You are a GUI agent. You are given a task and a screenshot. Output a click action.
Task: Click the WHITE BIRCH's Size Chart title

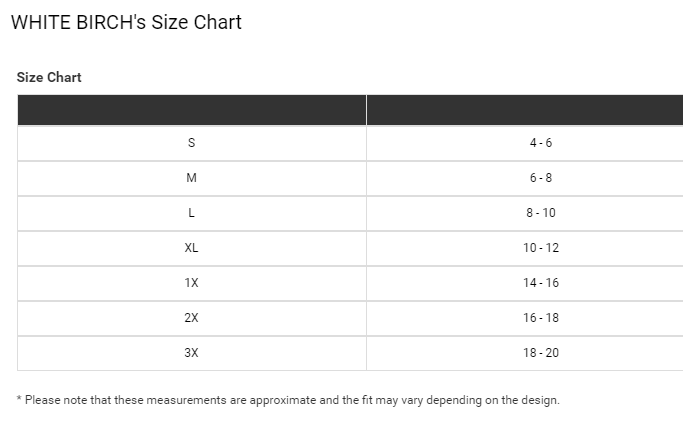tap(126, 22)
